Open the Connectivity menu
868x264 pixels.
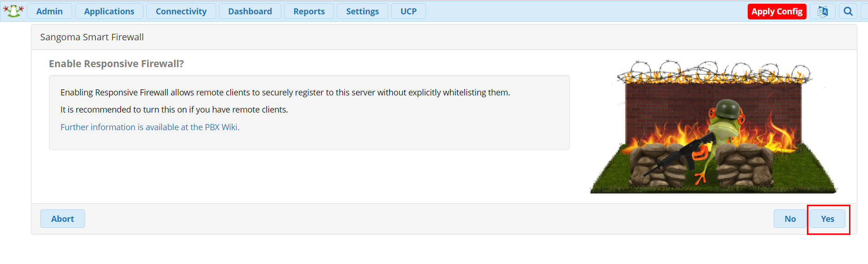coord(181,11)
